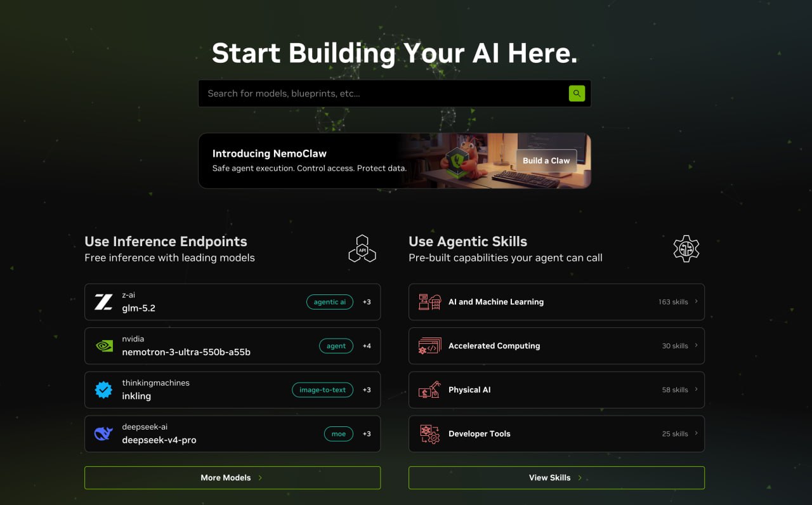Click the deepseek-ai publisher name

click(x=145, y=426)
